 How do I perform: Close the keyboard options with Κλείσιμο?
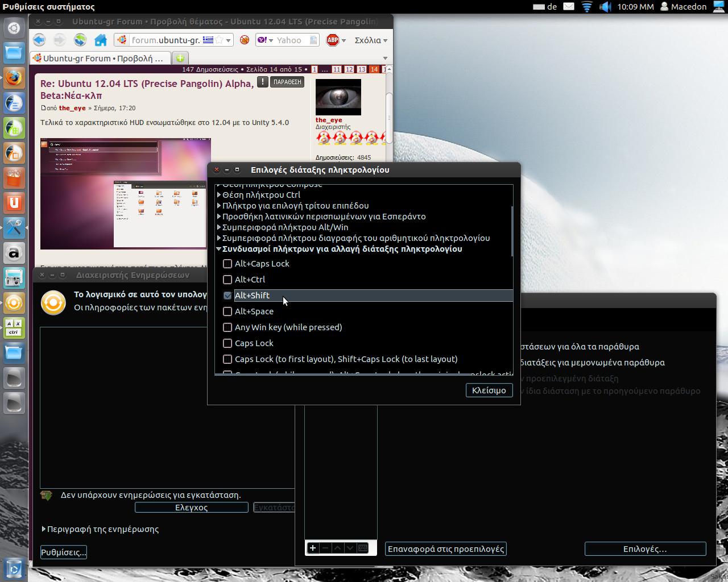pos(489,390)
